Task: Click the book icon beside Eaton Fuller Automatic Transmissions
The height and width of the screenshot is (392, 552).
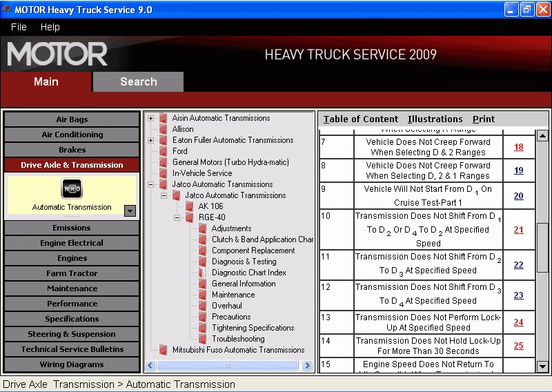Action: click(163, 140)
